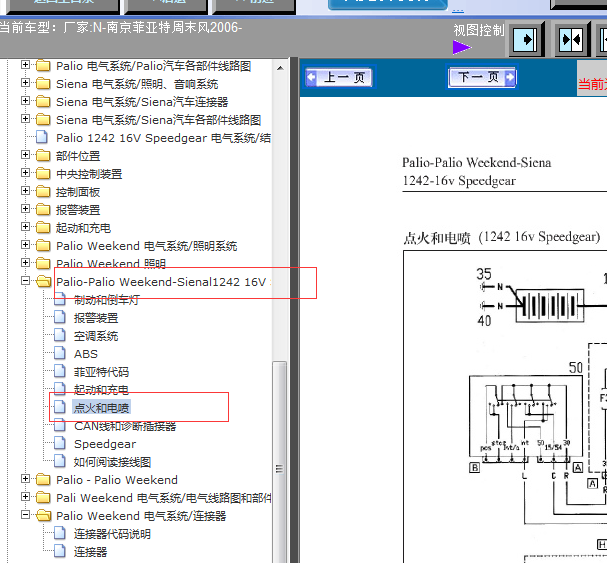Click the purple play arrow under 视图控制
607x563 pixels.
[x=461, y=48]
